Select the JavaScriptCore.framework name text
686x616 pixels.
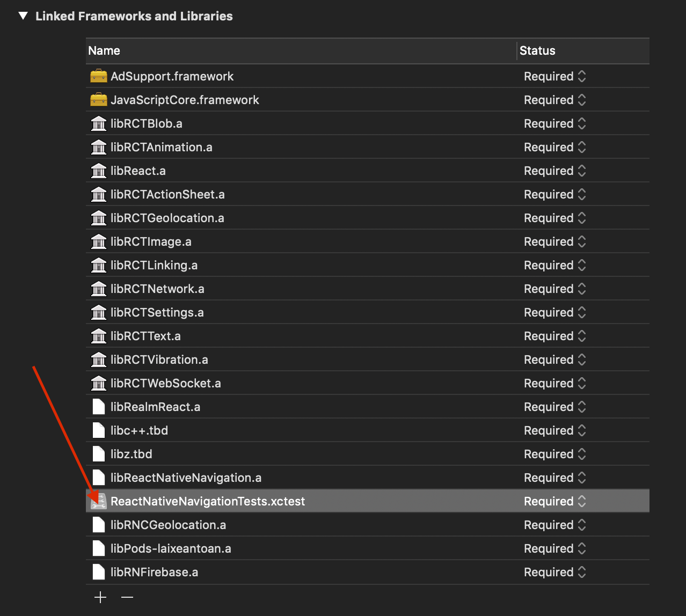pyautogui.click(x=185, y=100)
